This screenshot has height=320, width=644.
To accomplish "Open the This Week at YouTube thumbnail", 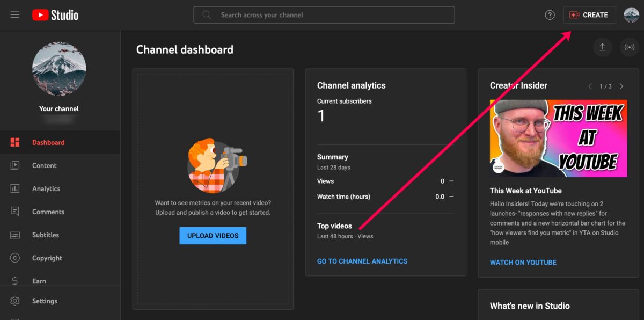I will pyautogui.click(x=559, y=138).
